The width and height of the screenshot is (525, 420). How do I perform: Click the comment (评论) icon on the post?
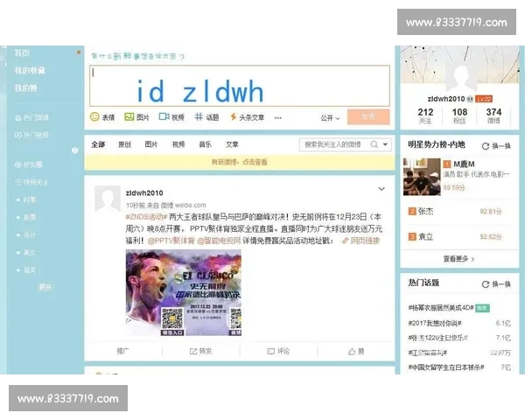click(271, 351)
